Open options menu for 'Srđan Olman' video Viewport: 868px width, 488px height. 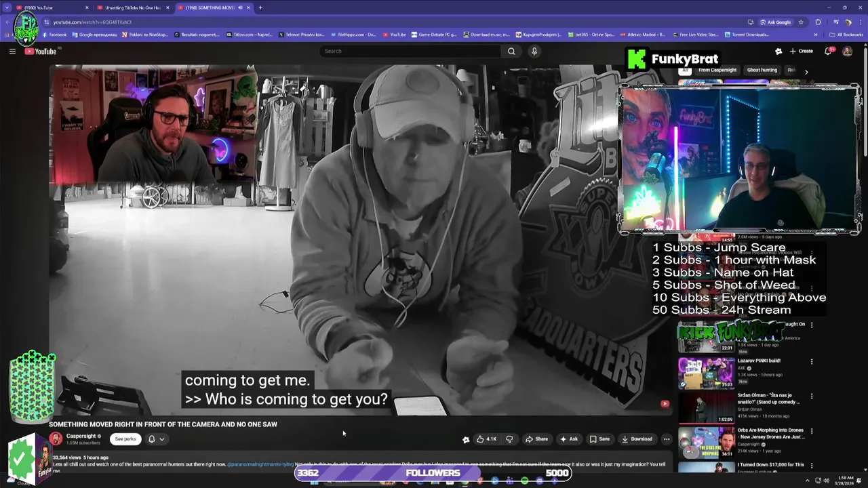click(x=812, y=396)
